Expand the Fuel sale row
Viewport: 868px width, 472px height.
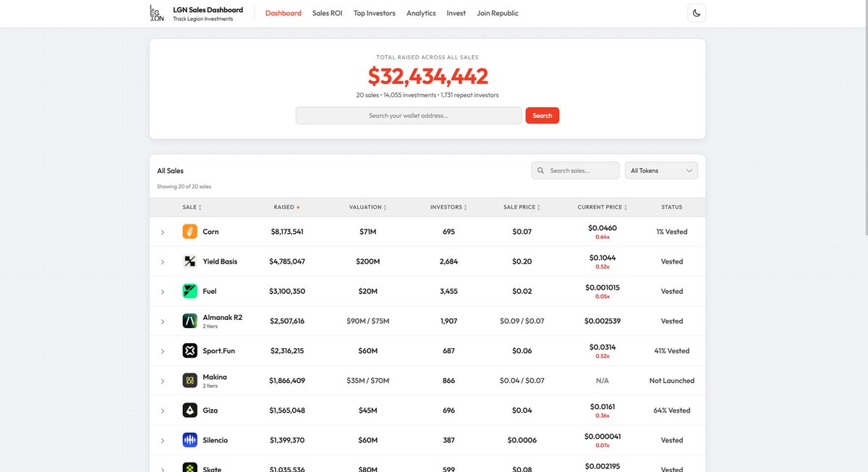pos(162,292)
